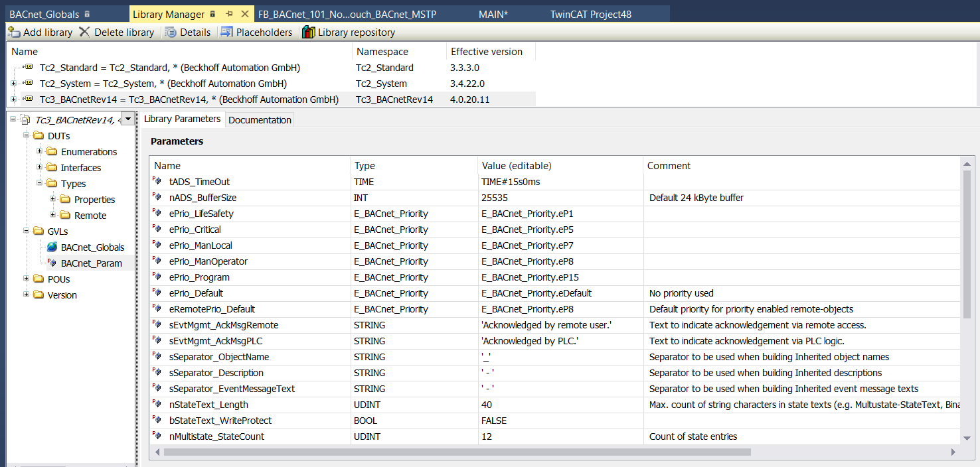The width and height of the screenshot is (980, 467).
Task: Collapse the Types folder
Action: (x=40, y=184)
